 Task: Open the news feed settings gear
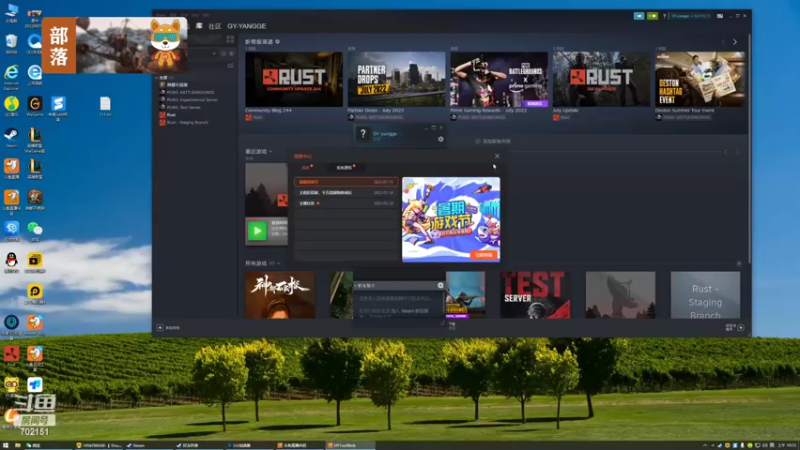(278, 41)
